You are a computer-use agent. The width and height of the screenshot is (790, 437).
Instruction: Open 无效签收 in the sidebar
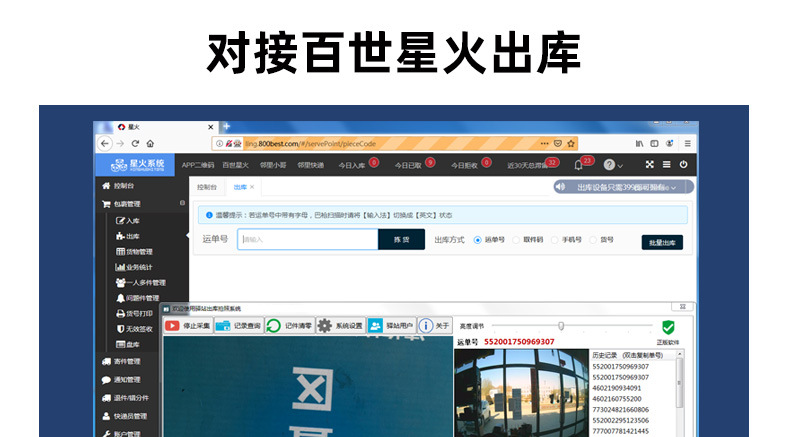134,329
